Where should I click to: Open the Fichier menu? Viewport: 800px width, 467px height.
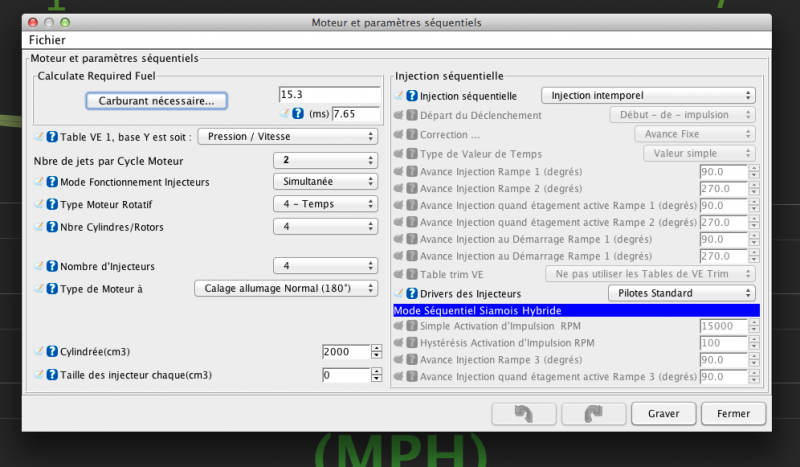coord(47,40)
